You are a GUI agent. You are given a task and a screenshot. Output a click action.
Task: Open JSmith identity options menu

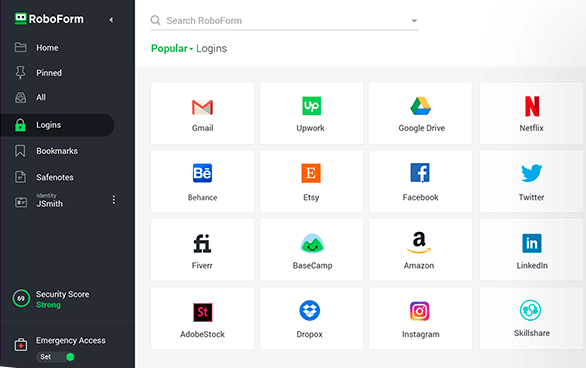[114, 200]
